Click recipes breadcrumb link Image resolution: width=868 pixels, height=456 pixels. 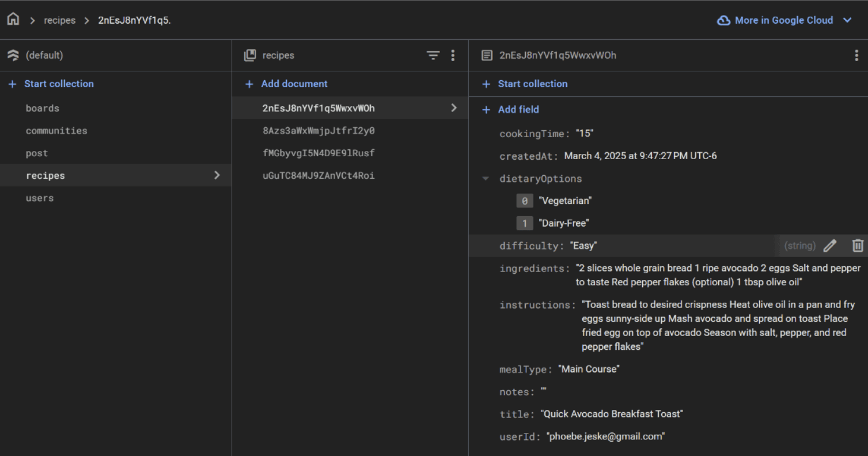coord(59,20)
